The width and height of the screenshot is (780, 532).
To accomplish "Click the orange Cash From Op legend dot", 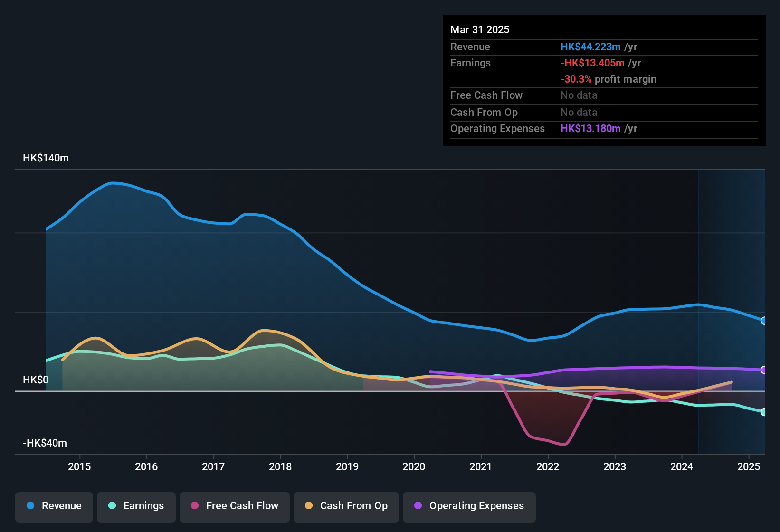I will (309, 505).
